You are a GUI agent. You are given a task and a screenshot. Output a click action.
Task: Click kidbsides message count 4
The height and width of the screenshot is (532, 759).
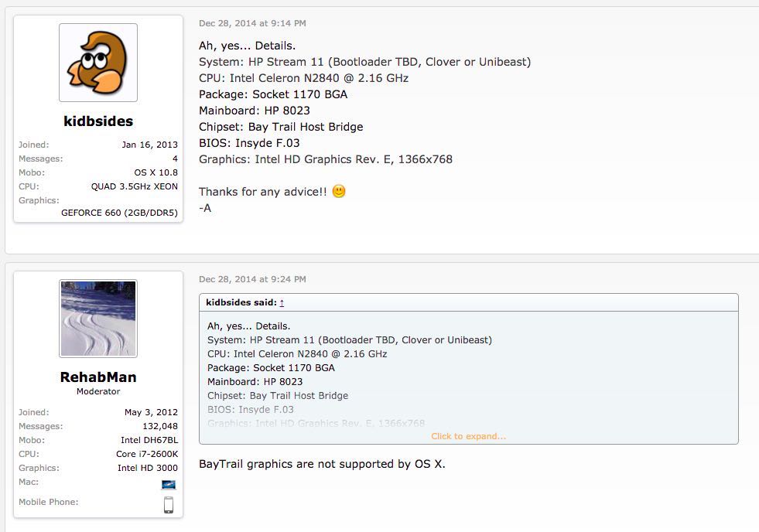coord(175,159)
